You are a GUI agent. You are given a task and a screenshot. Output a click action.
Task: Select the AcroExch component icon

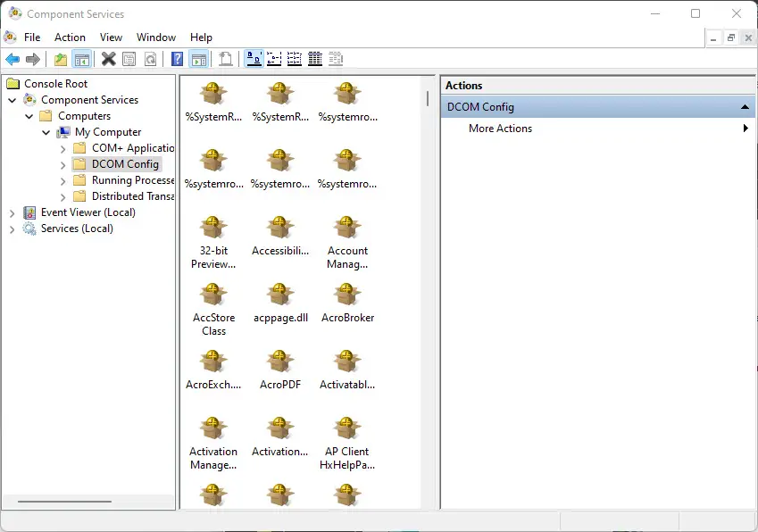[213, 362]
